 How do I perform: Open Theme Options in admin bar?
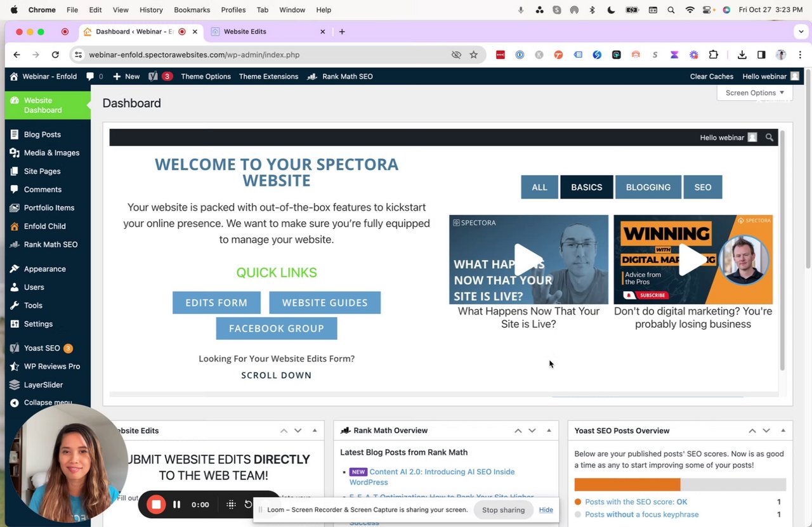pyautogui.click(x=206, y=76)
